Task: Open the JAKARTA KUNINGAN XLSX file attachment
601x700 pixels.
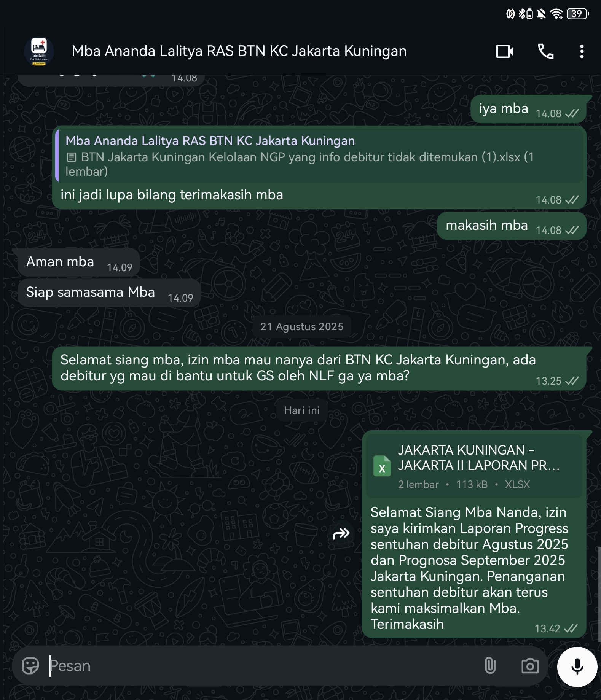Action: click(x=474, y=466)
